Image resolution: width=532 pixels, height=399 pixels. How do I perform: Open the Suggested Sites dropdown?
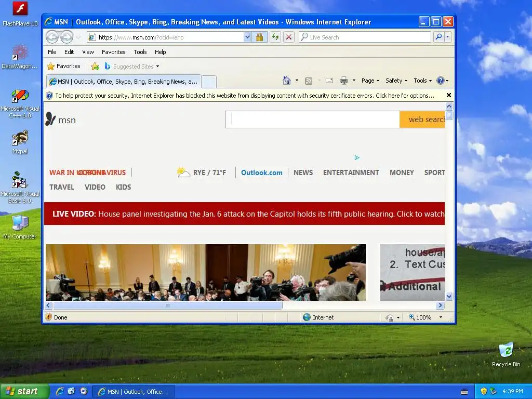point(131,66)
